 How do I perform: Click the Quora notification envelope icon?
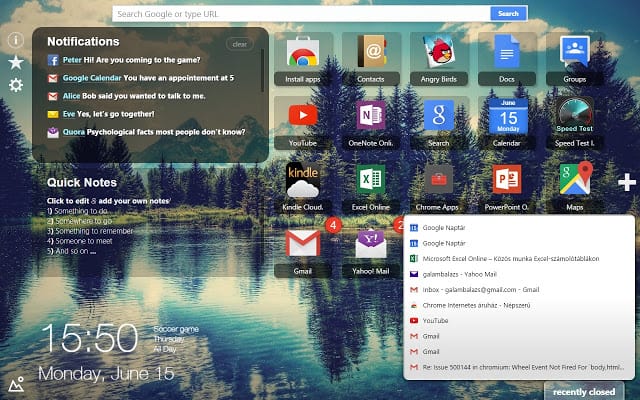click(53, 132)
